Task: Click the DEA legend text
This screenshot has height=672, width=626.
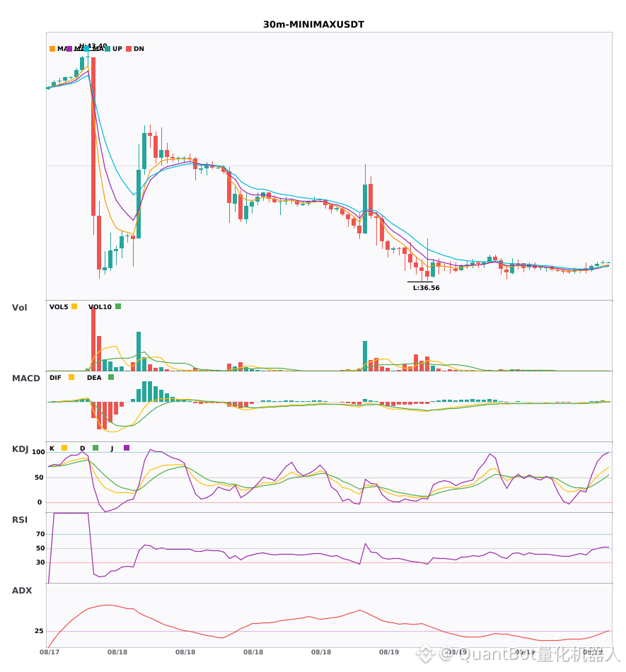Action: pos(94,378)
